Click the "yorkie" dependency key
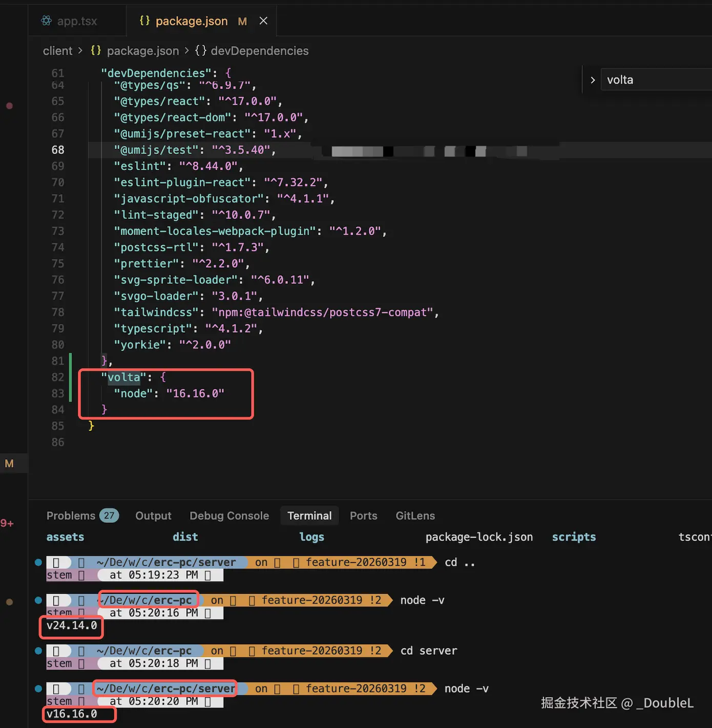 pos(140,345)
